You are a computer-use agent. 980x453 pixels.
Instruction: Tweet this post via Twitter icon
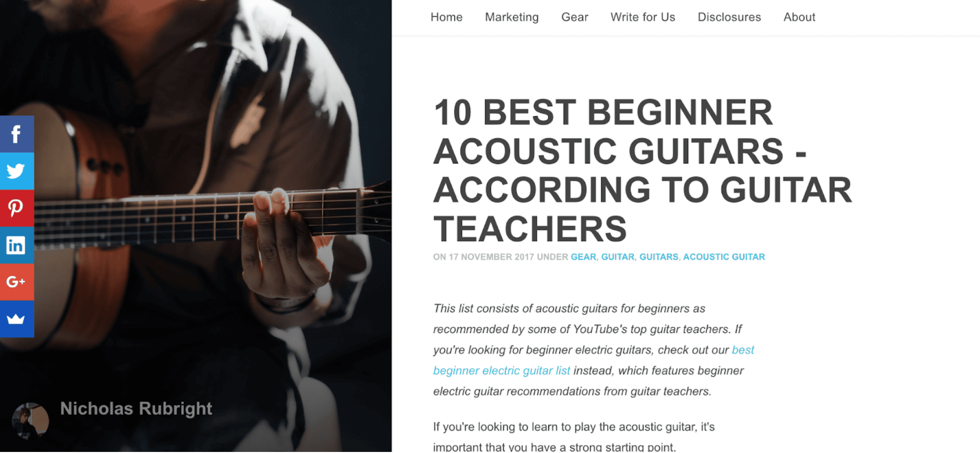click(x=17, y=171)
